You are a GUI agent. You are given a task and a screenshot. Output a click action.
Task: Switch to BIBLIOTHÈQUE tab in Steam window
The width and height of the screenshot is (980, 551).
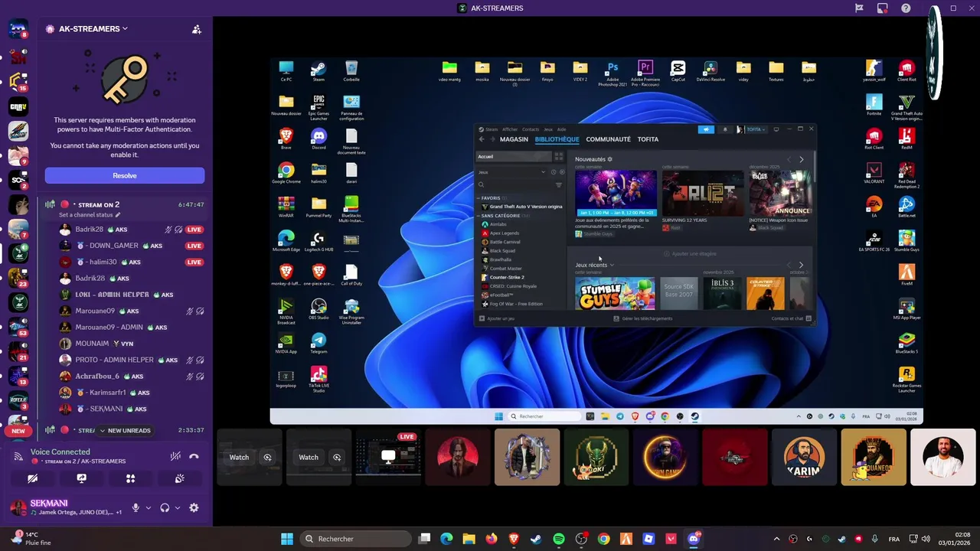[x=557, y=139]
